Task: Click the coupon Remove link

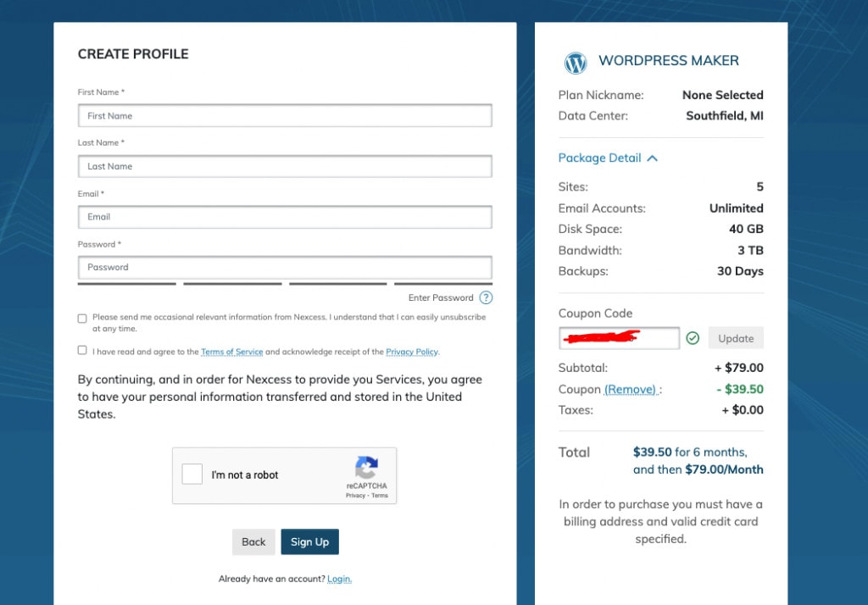Action: [x=631, y=389]
